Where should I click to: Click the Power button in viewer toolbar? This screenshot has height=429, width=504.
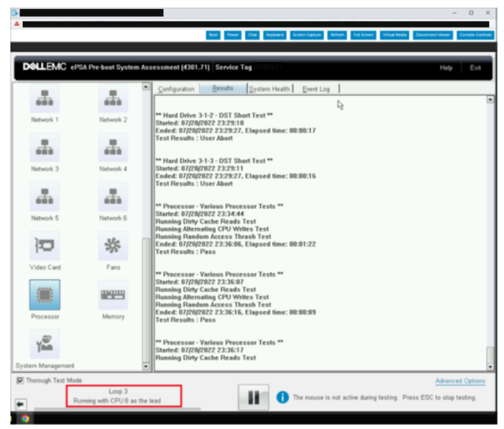(x=233, y=35)
